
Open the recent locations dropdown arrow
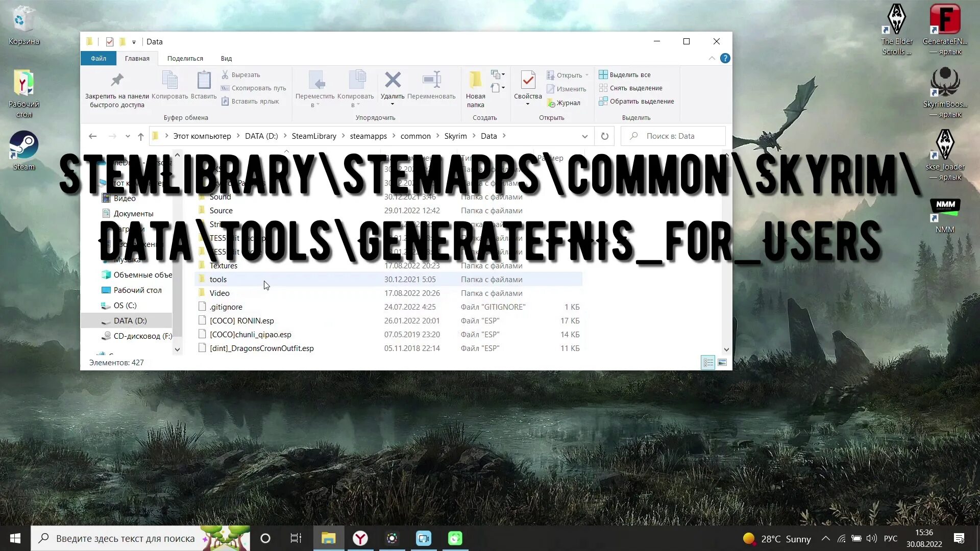[x=128, y=136]
